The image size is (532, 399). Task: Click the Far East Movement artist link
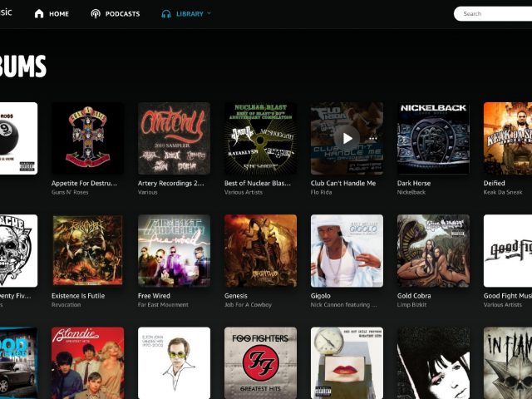coord(163,305)
